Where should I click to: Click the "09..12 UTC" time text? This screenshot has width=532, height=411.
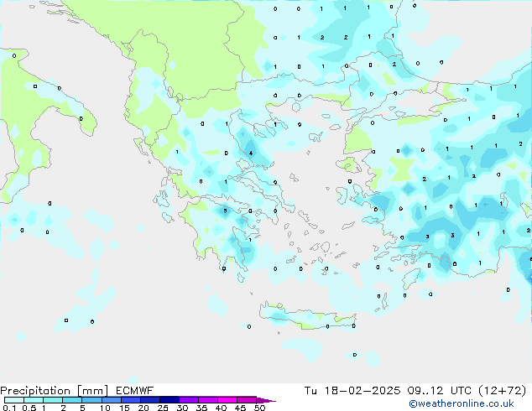pyautogui.click(x=439, y=391)
